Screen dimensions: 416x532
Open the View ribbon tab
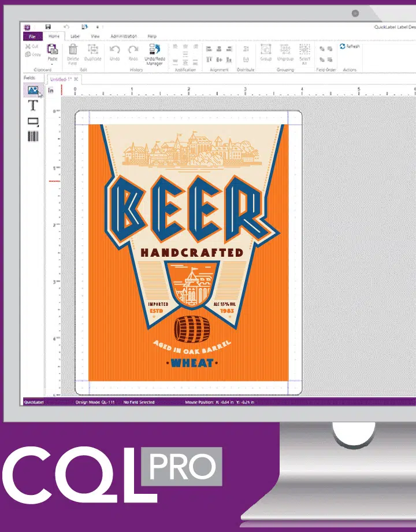94,36
